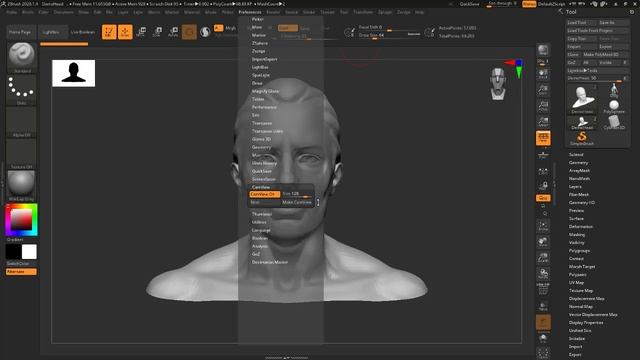Image resolution: width=640 pixels, height=360 pixels.
Task: Toggle Perspective (Persp) view
Action: click(543, 138)
